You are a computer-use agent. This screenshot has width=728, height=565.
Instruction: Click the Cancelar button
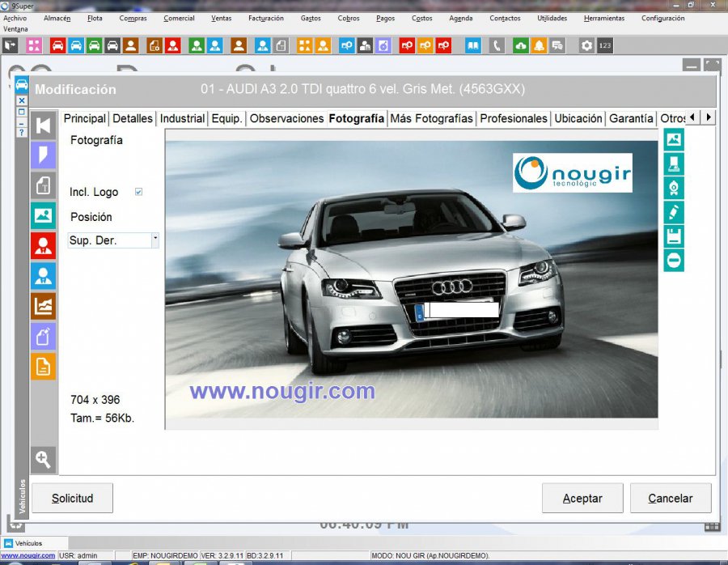[671, 498]
